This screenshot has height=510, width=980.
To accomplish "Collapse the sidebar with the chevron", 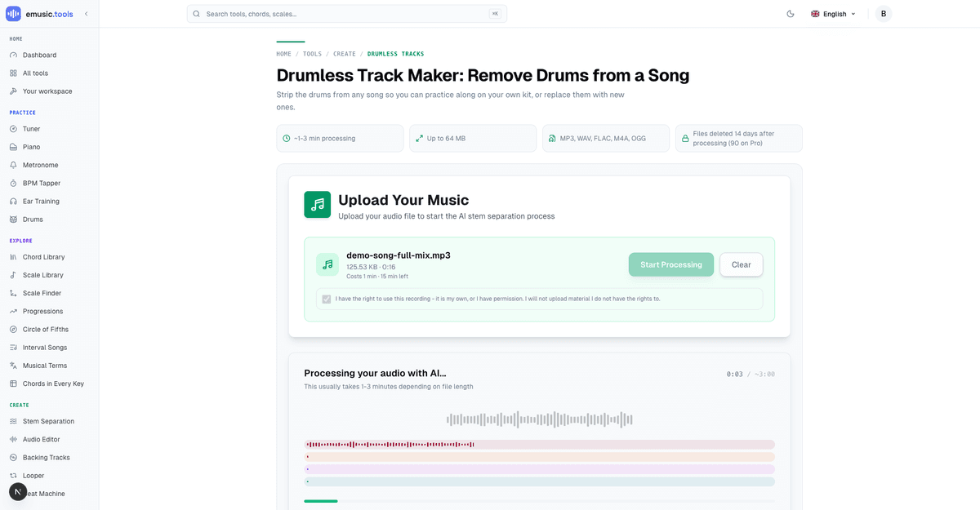I will pos(87,14).
